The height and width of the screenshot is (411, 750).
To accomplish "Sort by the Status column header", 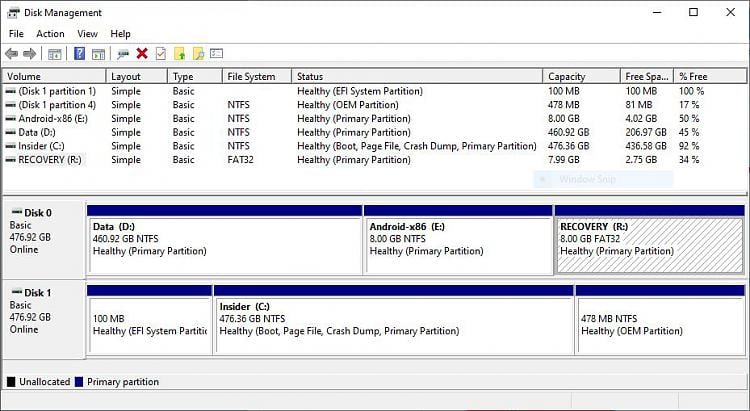I will click(x=417, y=77).
